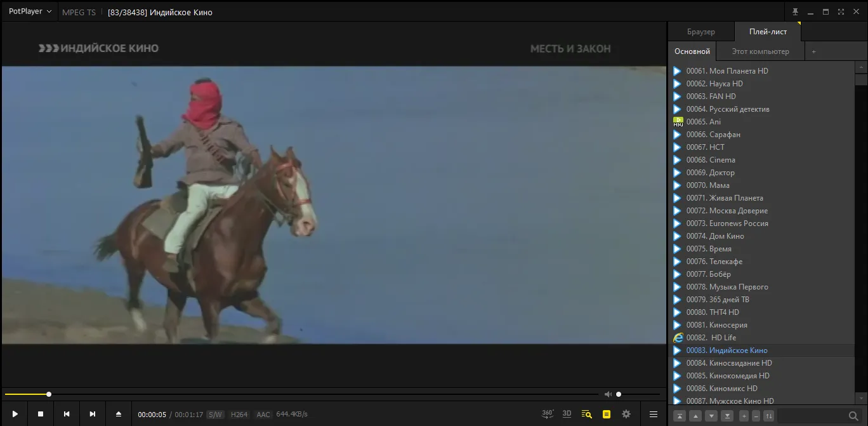Move selected item to top of the playlist

(680, 416)
